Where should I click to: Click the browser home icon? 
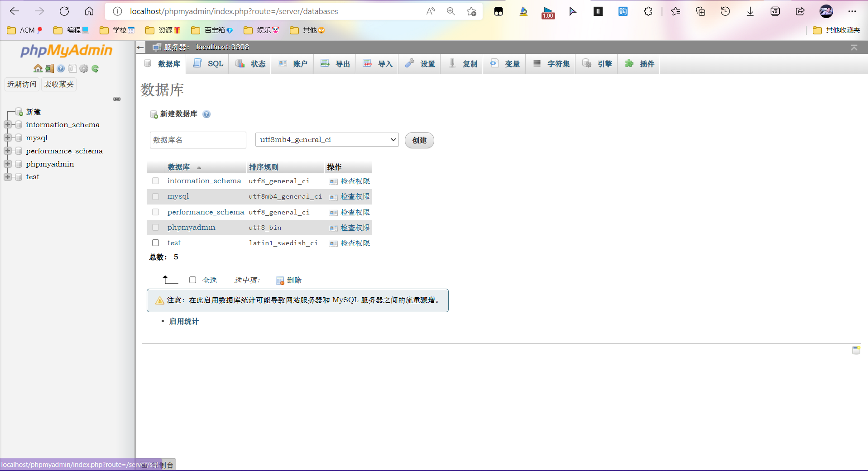[x=89, y=11]
